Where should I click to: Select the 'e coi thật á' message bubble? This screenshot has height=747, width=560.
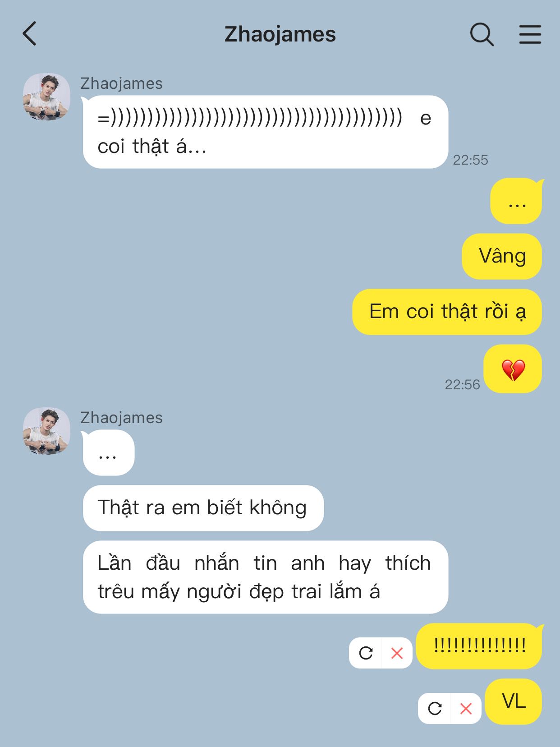(265, 132)
